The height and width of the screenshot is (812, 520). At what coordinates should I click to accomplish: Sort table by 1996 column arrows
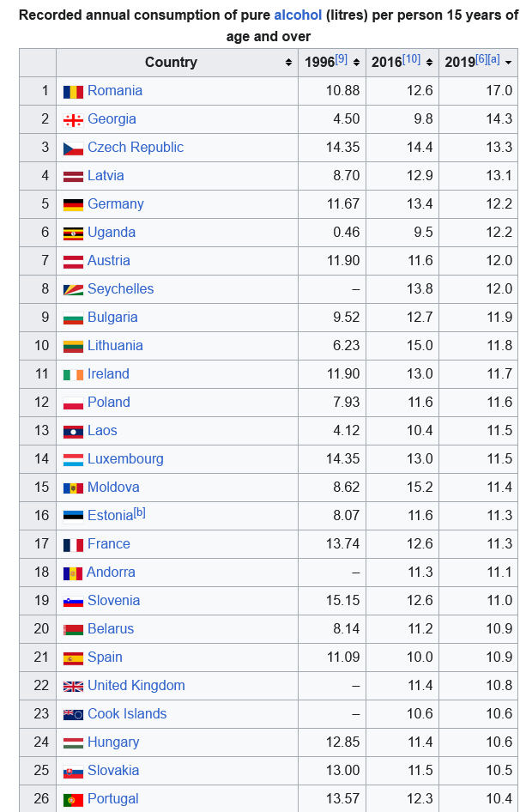[x=356, y=63]
